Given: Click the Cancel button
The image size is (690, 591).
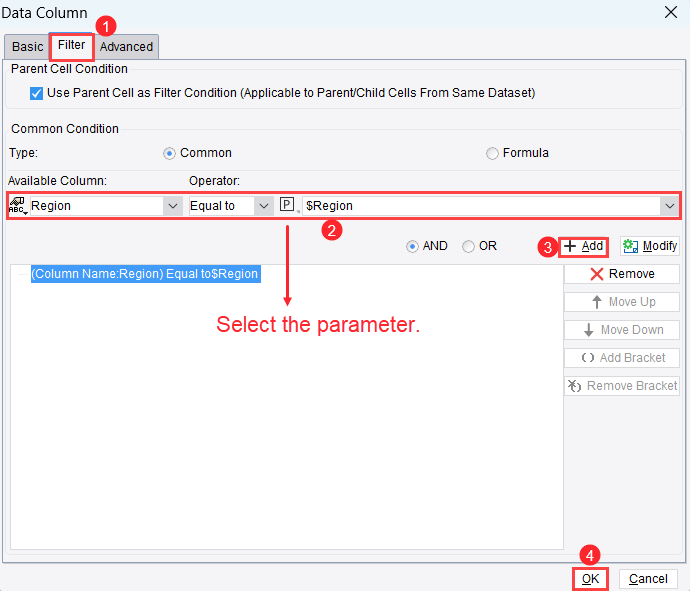Looking at the screenshot, I should [648, 579].
